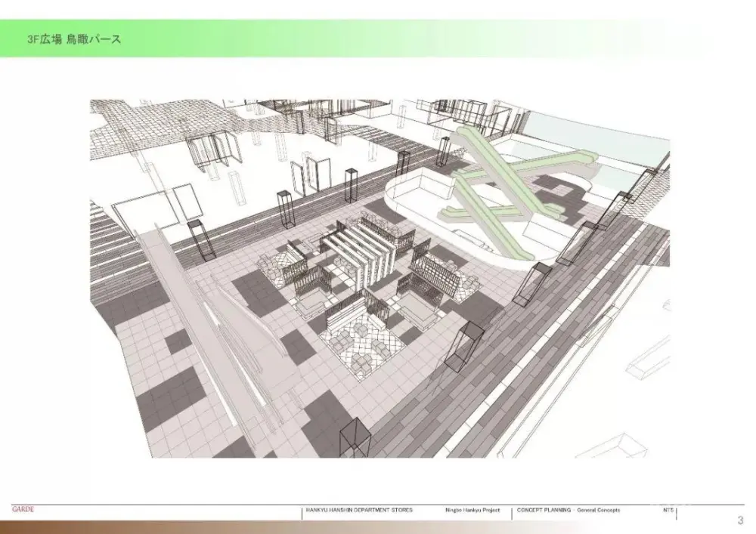Click the page number 3
This screenshot has width=756, height=534.
coord(740,520)
